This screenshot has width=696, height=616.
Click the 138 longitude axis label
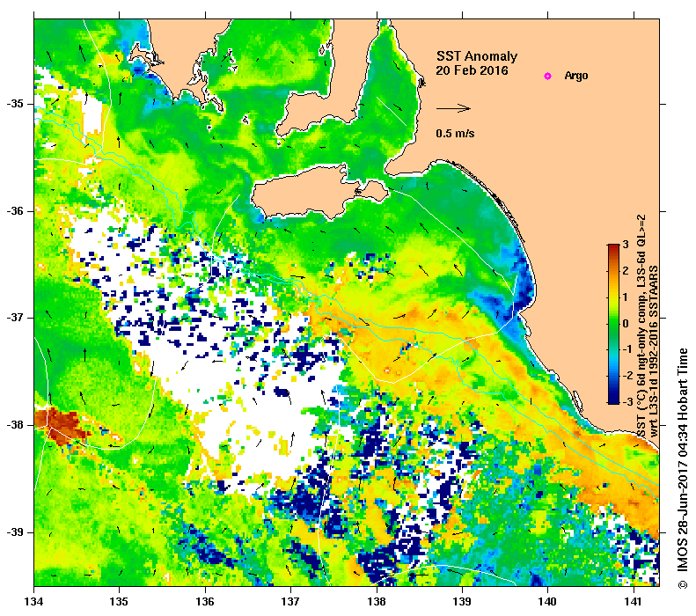coord(376,603)
